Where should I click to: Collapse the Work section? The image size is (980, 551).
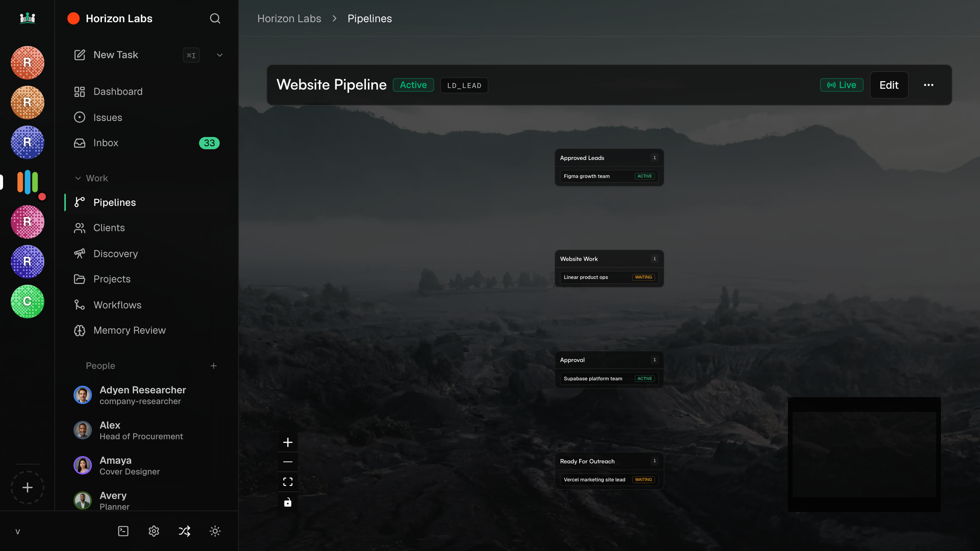tap(91, 178)
